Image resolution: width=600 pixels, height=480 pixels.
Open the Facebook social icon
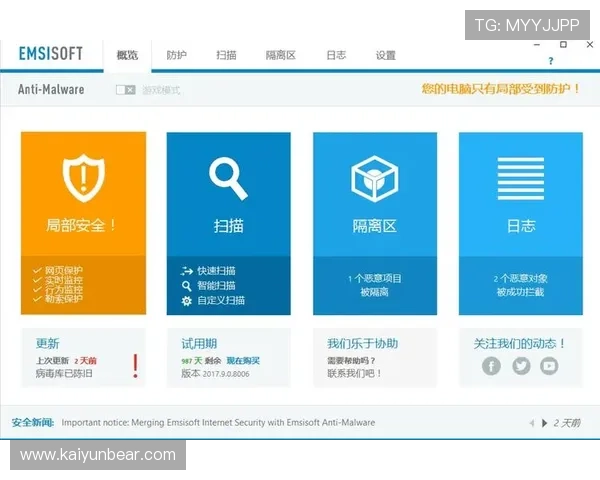491,366
